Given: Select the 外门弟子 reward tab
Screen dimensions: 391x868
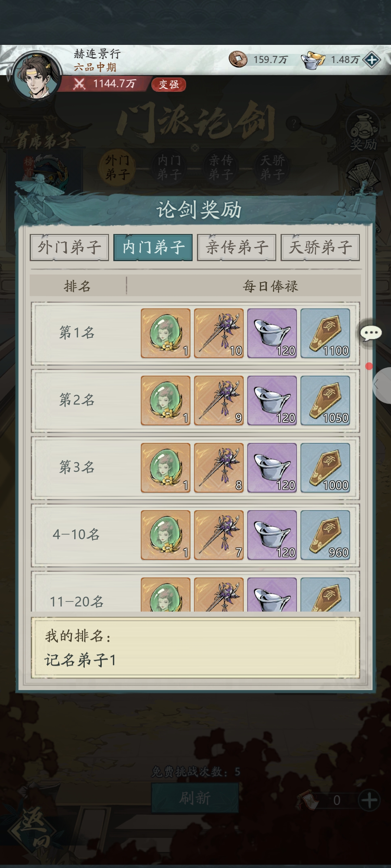Looking at the screenshot, I should [x=69, y=248].
